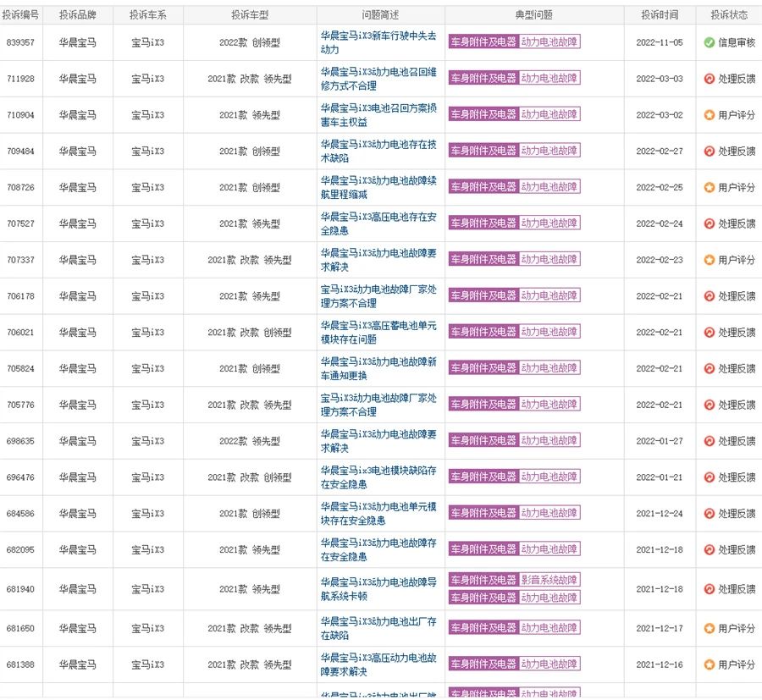Click '宝马iX3' series cell in row 684586

(147, 514)
